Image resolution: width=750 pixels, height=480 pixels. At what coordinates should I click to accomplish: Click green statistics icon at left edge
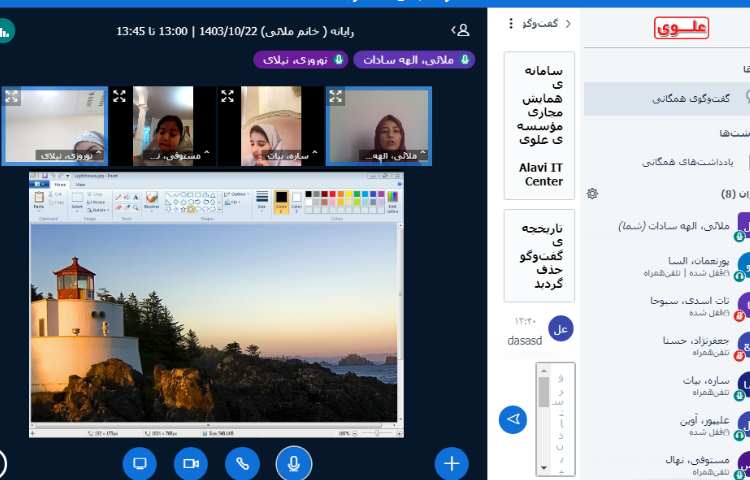click(x=6, y=31)
